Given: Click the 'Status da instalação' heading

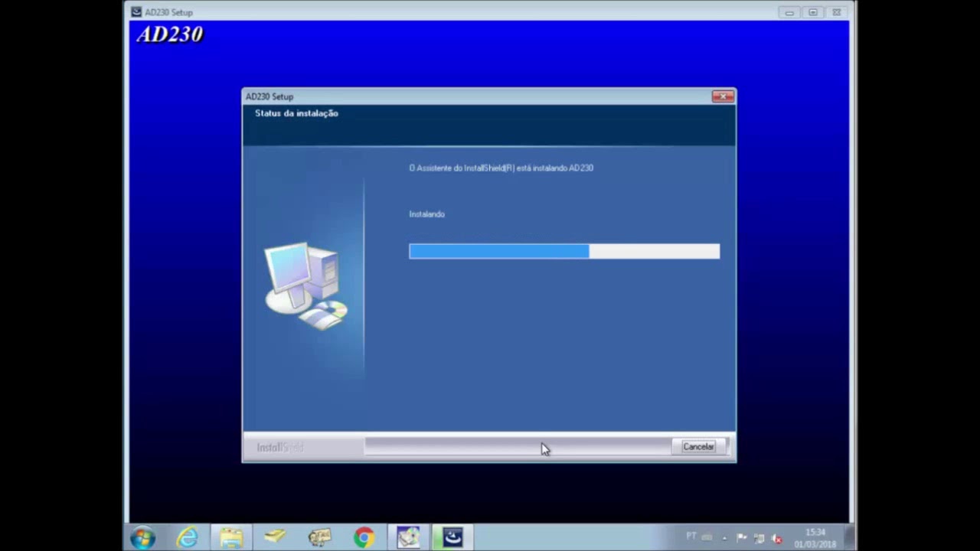Looking at the screenshot, I should click(x=296, y=113).
